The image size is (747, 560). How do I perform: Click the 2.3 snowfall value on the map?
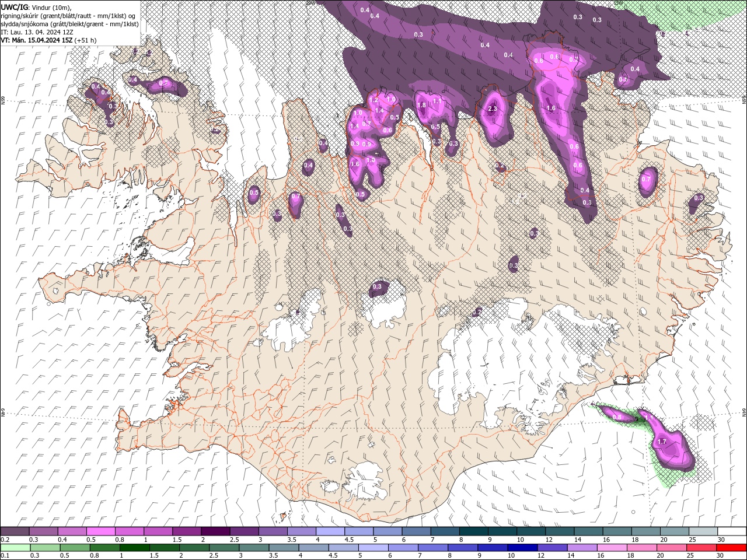pyautogui.click(x=493, y=108)
